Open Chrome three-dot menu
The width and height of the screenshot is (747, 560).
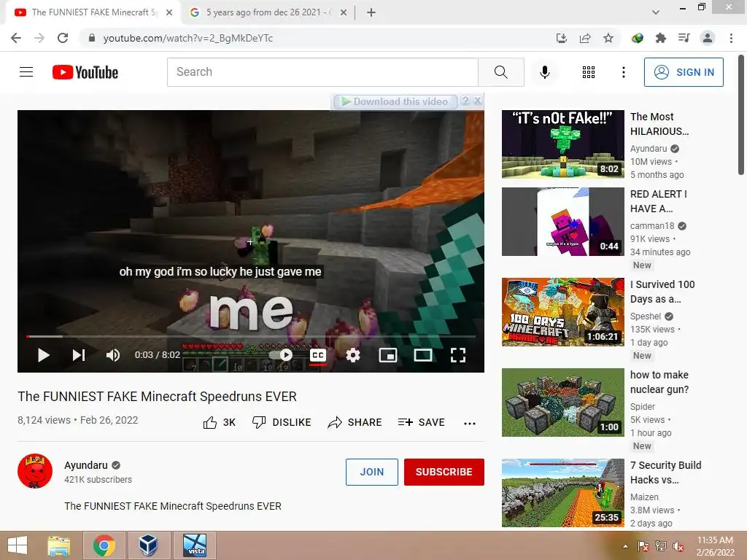point(731,38)
